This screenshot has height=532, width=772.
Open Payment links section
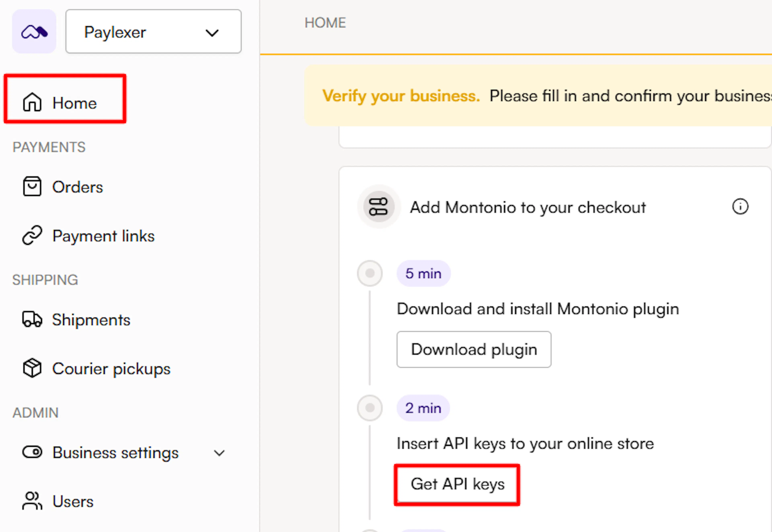tap(103, 236)
